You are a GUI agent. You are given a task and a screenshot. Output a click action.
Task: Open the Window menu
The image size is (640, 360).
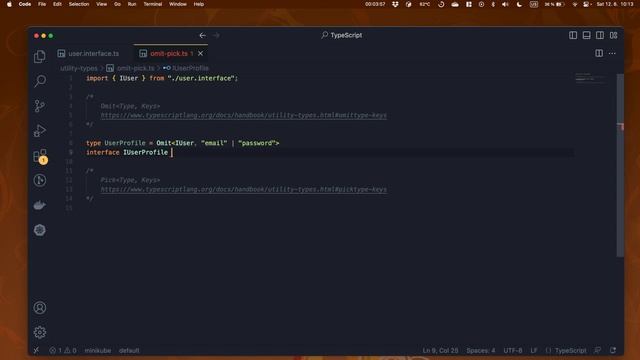point(178,4)
